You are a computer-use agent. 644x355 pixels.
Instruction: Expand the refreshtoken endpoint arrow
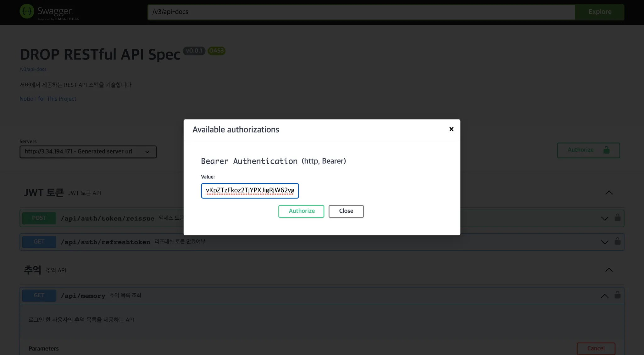(x=604, y=242)
